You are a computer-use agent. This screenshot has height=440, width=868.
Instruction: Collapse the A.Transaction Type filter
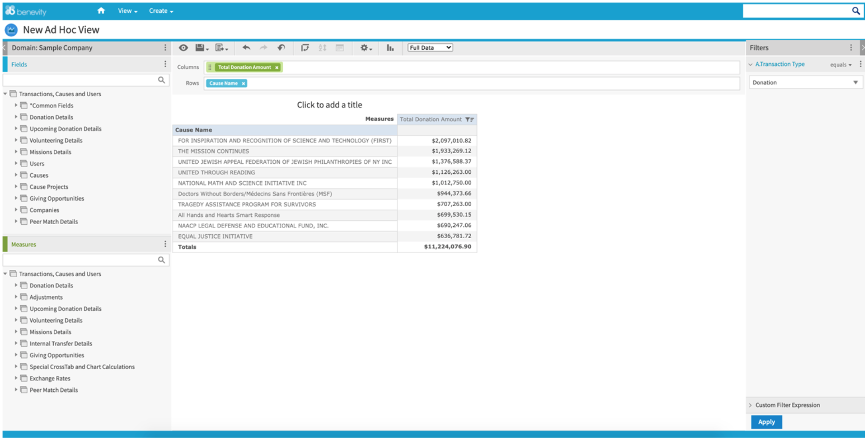click(x=750, y=65)
